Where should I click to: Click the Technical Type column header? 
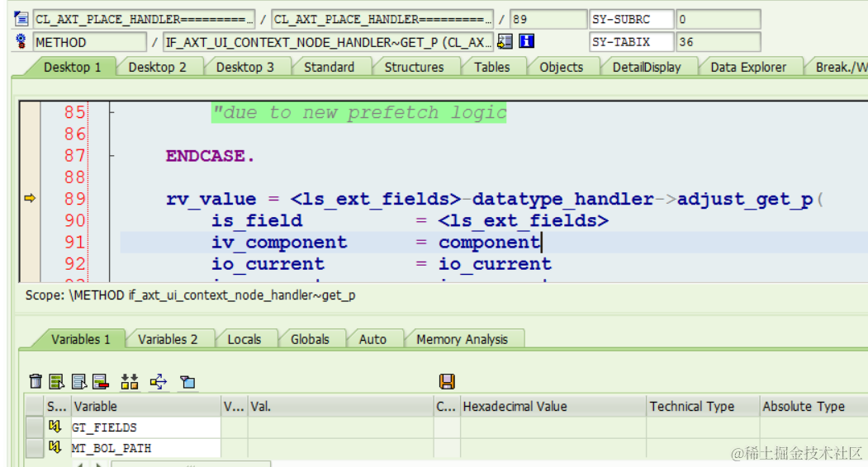pyautogui.click(x=702, y=406)
